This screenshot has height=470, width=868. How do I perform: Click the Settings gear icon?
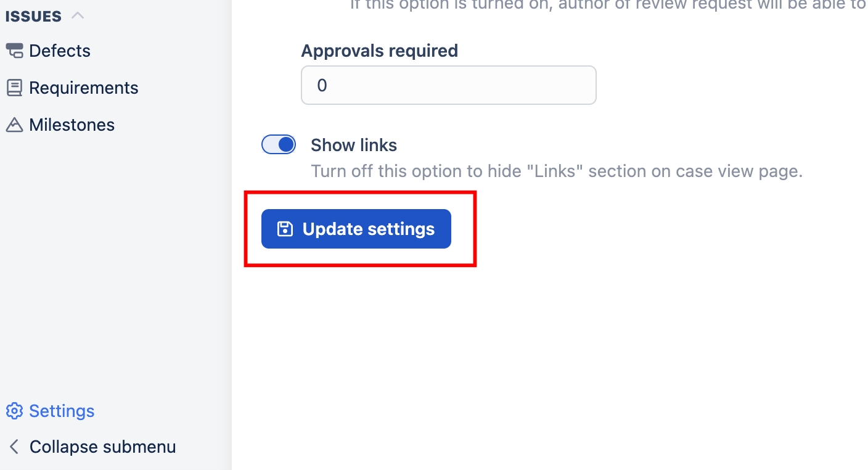tap(14, 411)
